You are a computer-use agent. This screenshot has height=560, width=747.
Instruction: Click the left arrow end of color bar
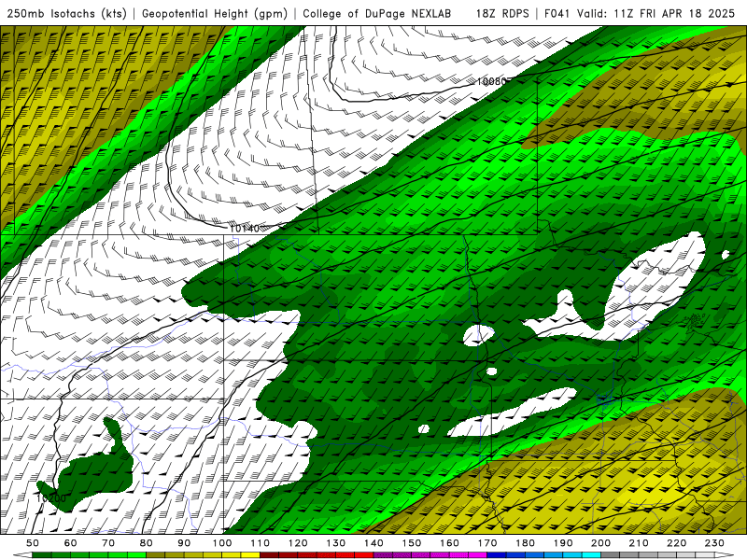pos(22,555)
